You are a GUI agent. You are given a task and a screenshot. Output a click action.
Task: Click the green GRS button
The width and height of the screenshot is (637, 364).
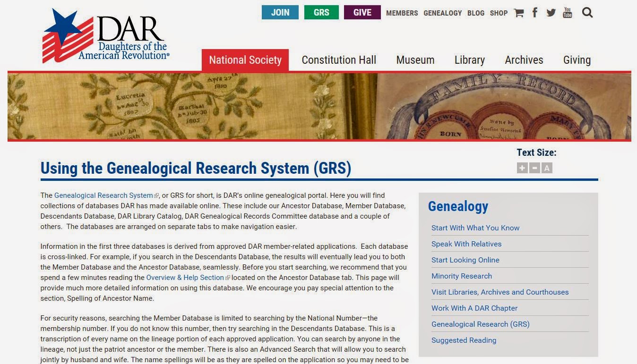pos(321,12)
